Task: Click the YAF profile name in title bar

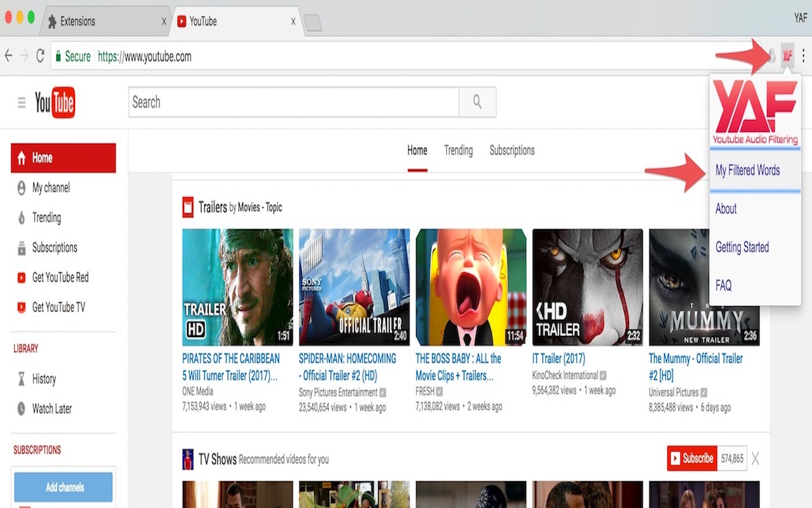Action: pos(801,18)
